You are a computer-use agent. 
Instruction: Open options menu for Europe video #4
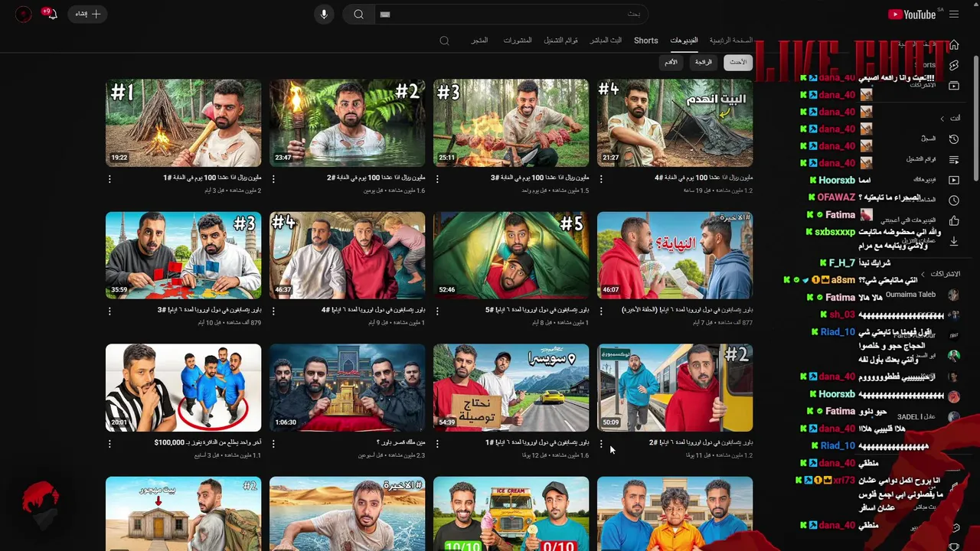(273, 311)
